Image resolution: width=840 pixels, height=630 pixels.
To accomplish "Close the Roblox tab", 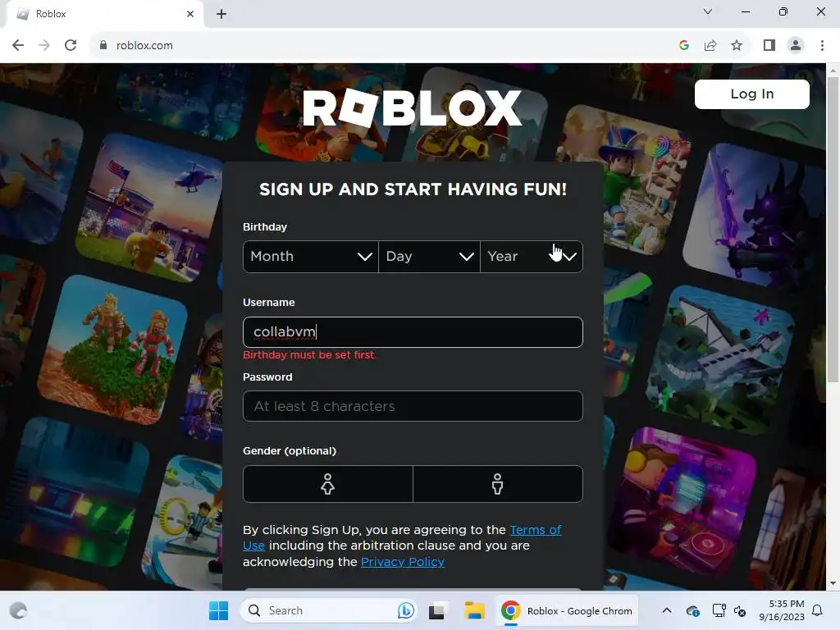I will pos(190,15).
